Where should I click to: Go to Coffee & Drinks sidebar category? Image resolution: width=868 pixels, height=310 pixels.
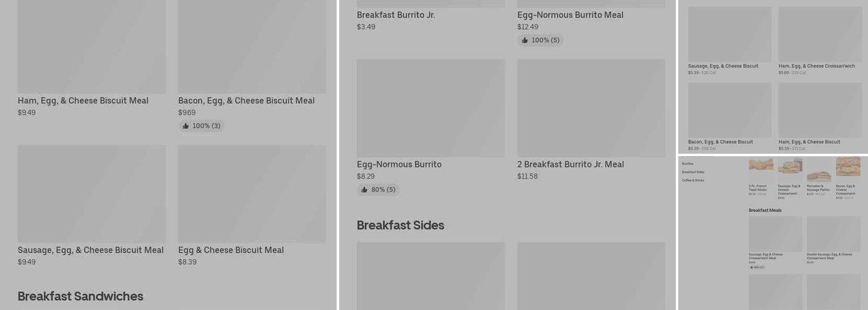(693, 180)
